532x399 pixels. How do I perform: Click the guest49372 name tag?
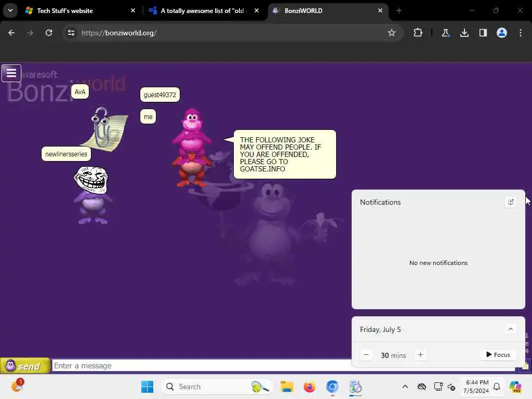pyautogui.click(x=160, y=95)
